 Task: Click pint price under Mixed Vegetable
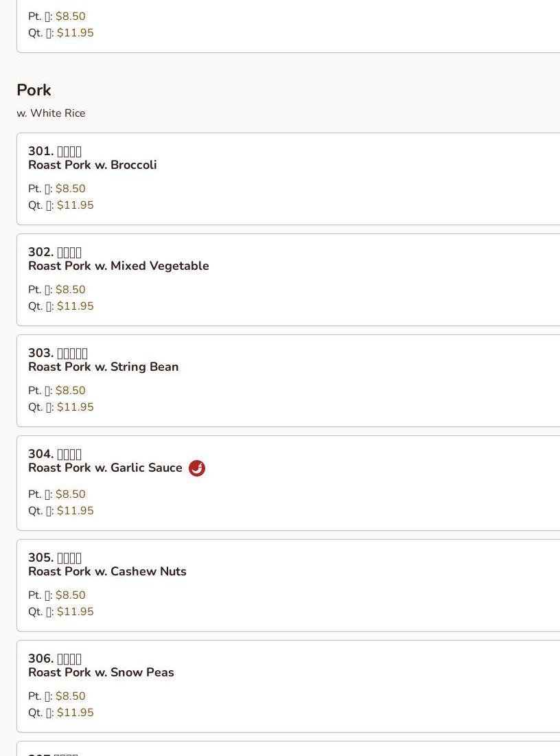coord(70,290)
